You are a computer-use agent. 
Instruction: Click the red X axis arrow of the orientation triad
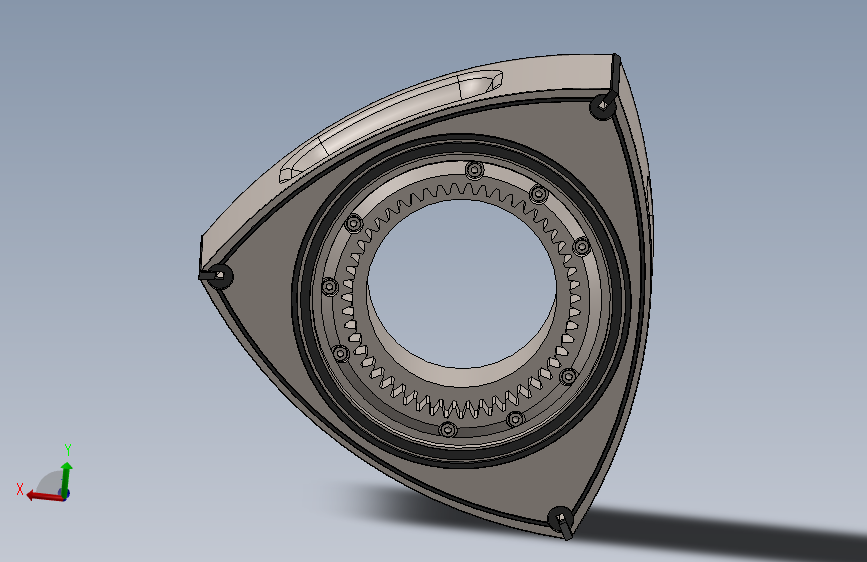coord(43,496)
